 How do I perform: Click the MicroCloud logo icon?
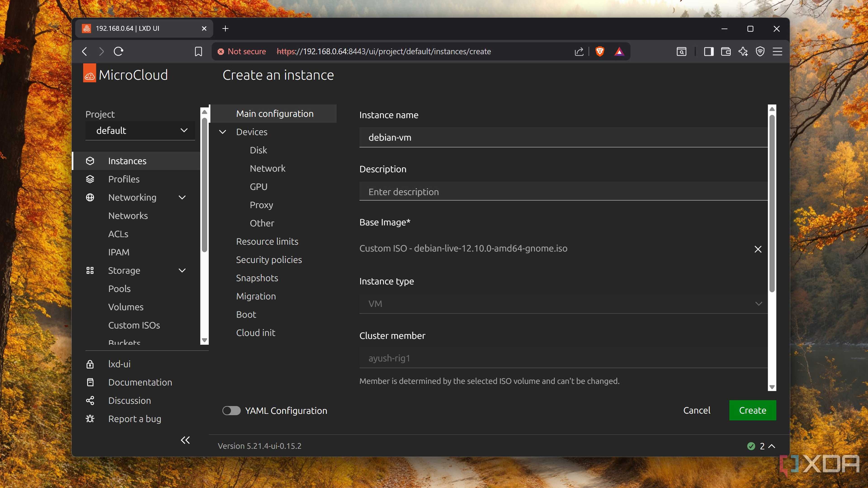click(x=89, y=73)
